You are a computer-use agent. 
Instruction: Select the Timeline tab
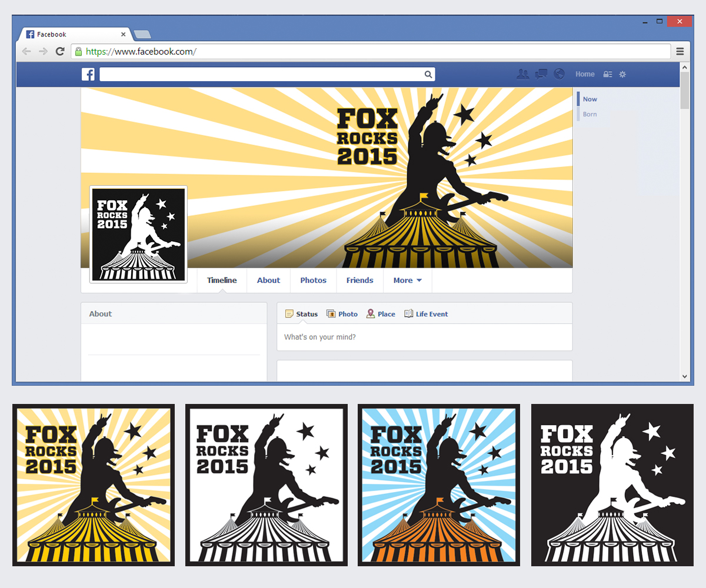pos(222,280)
